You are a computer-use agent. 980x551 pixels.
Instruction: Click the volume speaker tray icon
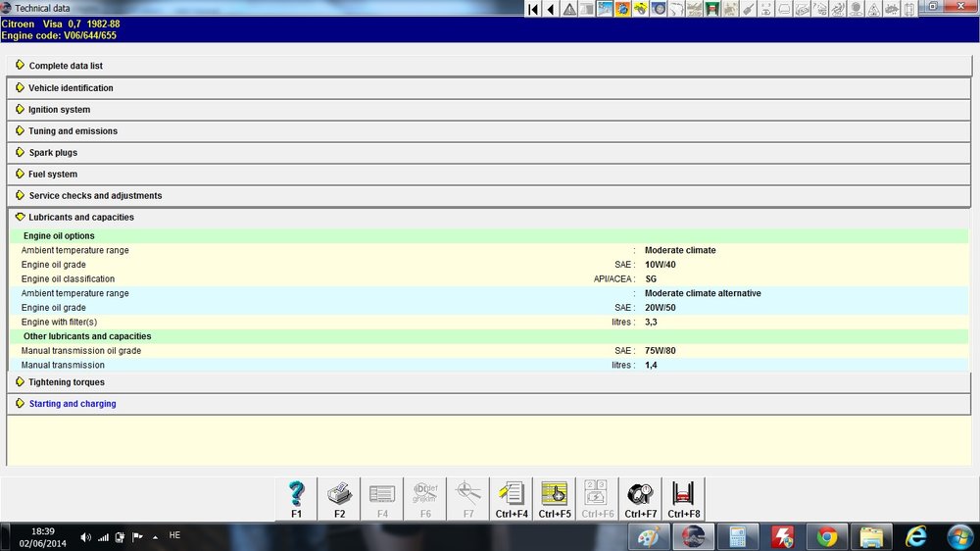pos(85,537)
